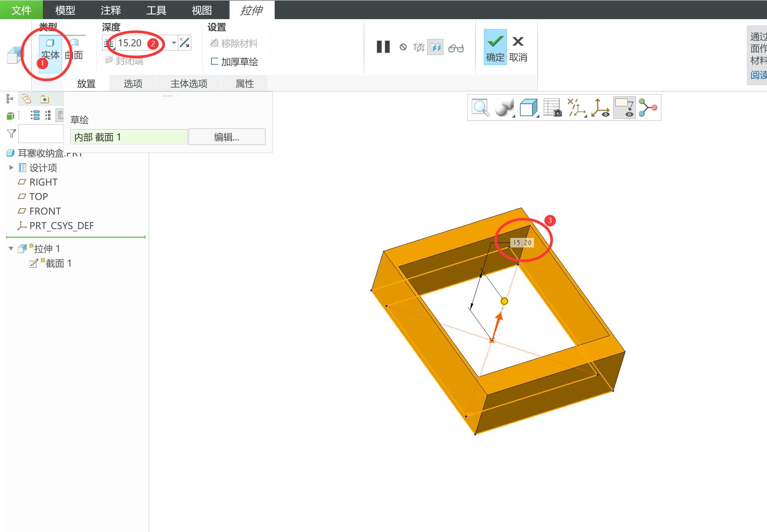Viewport: 767px width, 532px height.
Task: Pause the extrude feature tool
Action: coord(383,47)
